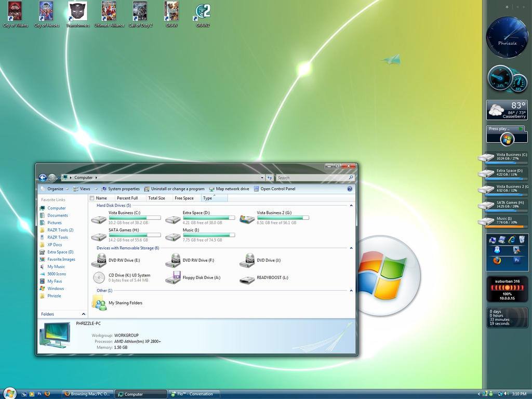Open the Back navigation arrow in Explorer
This screenshot has height=399, width=532.
tap(43, 177)
